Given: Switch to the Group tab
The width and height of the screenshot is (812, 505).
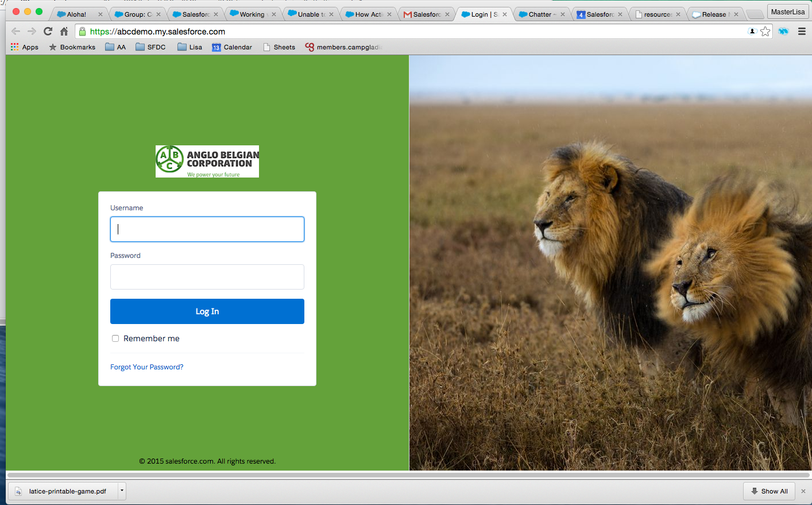Looking at the screenshot, I should pyautogui.click(x=137, y=14).
